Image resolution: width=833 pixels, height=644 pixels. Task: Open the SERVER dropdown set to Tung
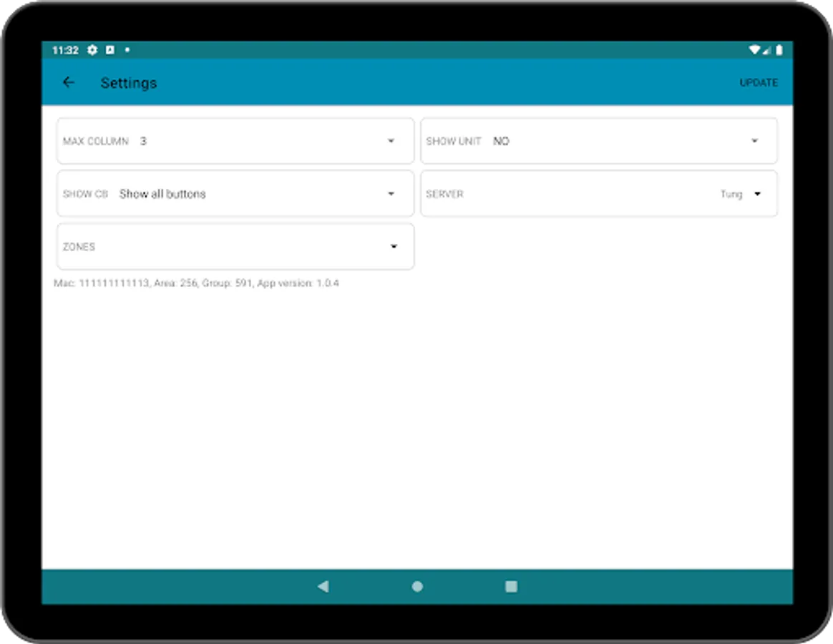click(599, 193)
